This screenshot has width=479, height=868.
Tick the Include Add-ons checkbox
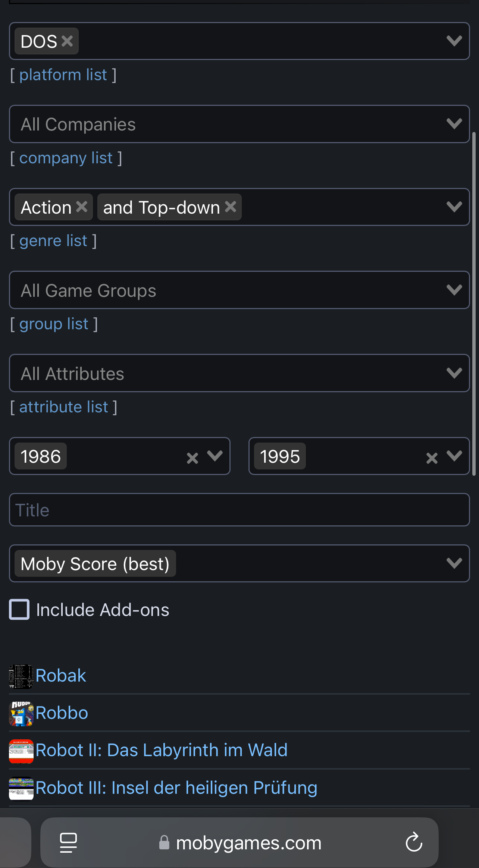coord(19,609)
